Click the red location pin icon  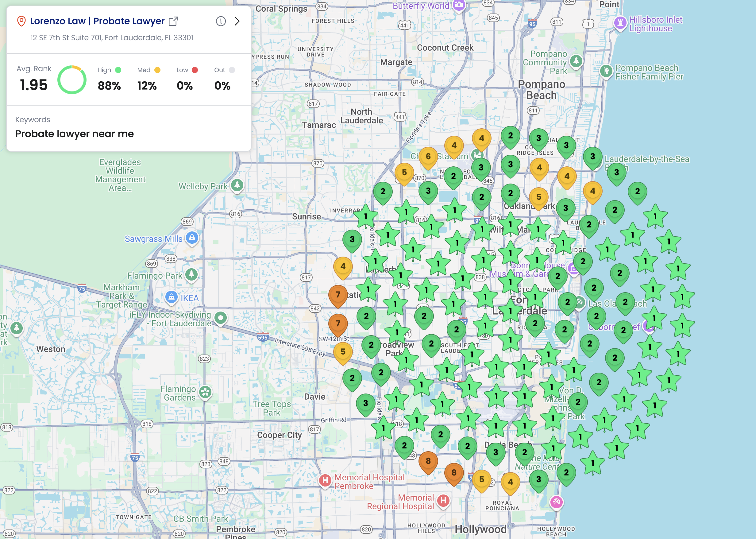21,21
